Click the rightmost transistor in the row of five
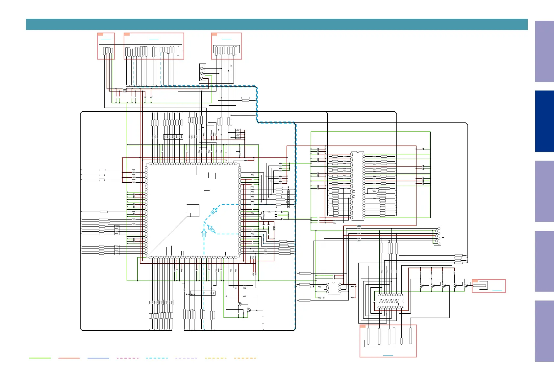 coord(466,286)
